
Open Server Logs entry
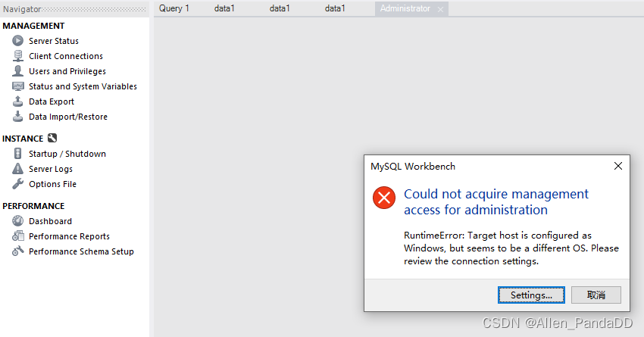[x=51, y=169]
